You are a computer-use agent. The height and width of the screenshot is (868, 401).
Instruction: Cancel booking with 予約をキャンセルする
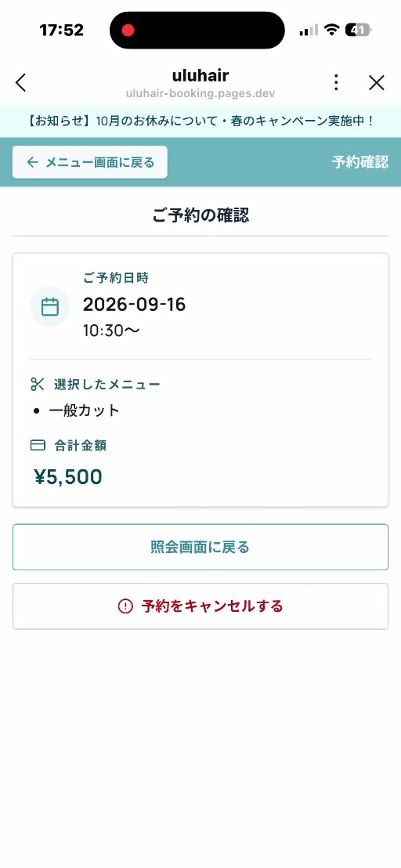click(x=200, y=606)
